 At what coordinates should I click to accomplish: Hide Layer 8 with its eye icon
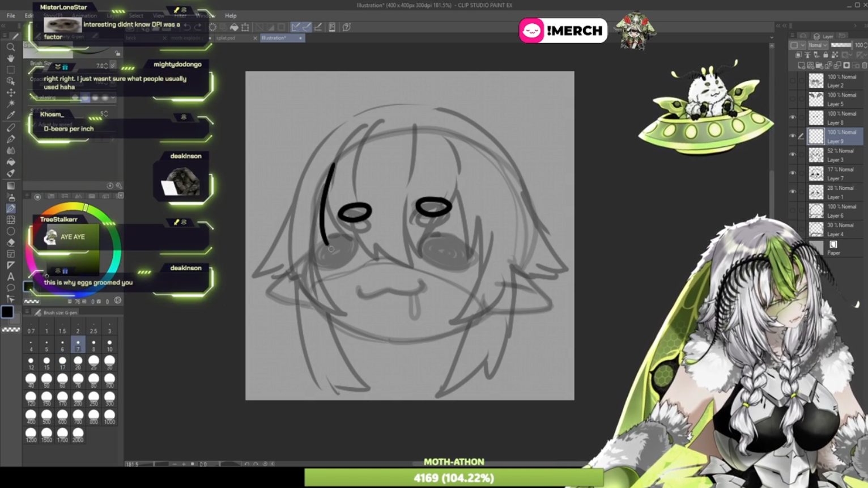793,117
